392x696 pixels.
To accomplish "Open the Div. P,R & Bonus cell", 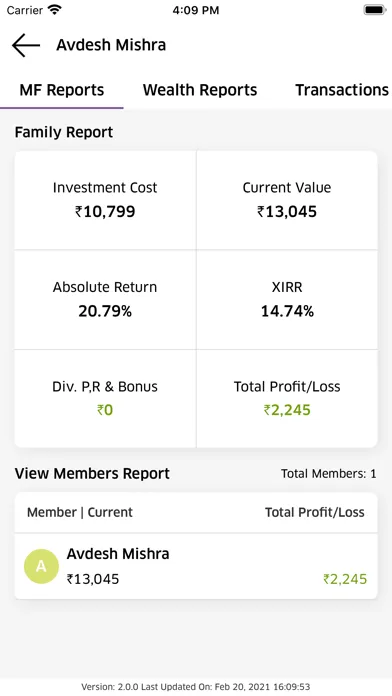I will (105, 399).
